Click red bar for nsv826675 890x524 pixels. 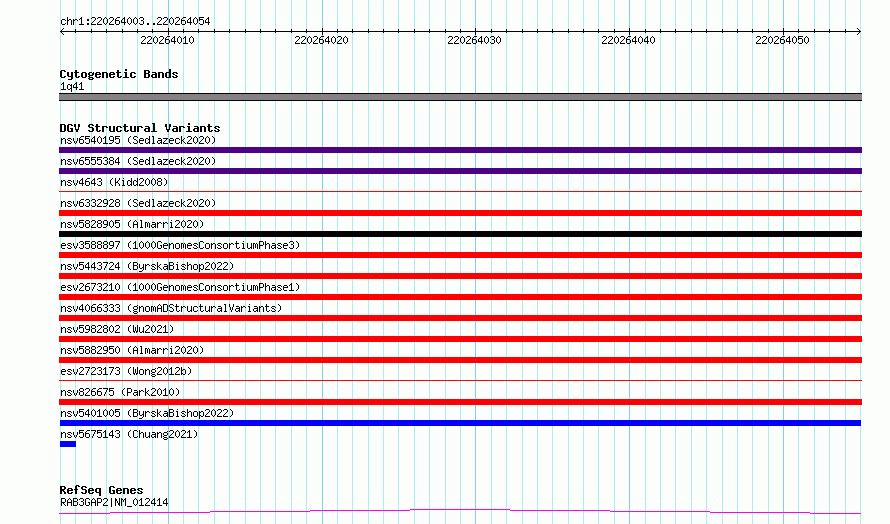coord(460,402)
